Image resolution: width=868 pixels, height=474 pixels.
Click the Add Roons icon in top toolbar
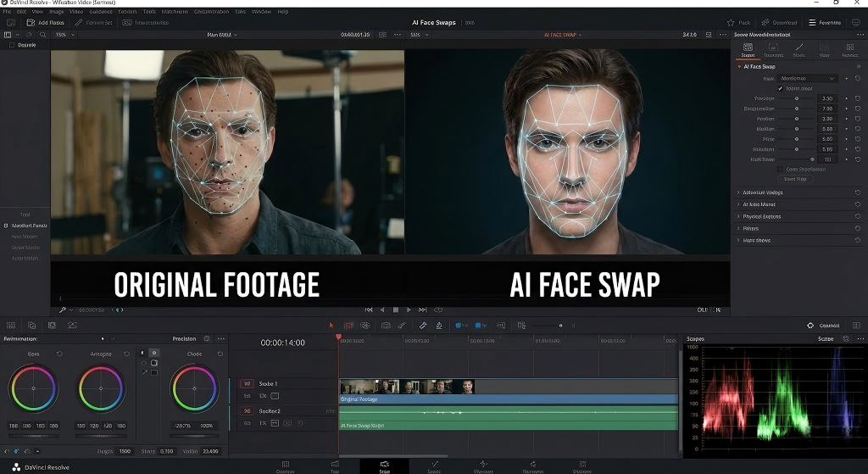pos(32,22)
